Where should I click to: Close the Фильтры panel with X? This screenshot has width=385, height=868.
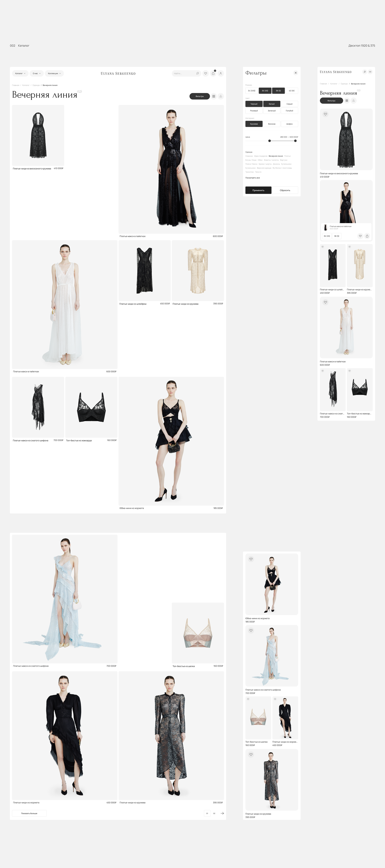coord(295,73)
